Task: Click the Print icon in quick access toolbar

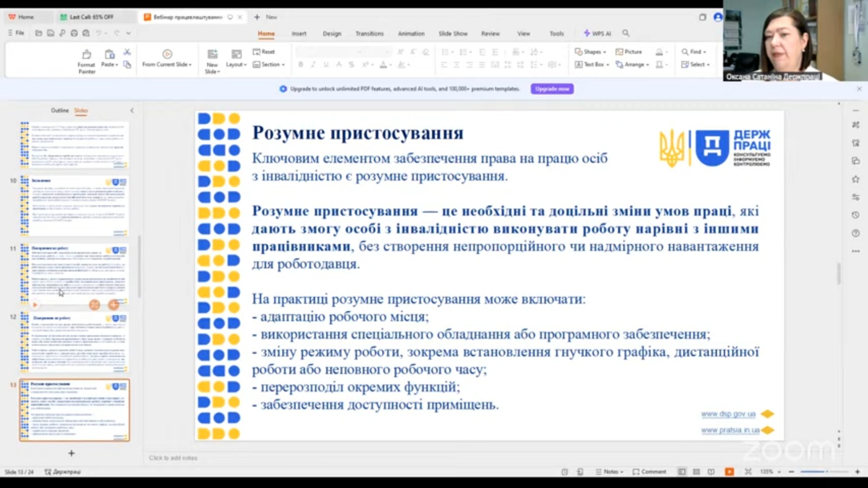Action: pos(74,33)
